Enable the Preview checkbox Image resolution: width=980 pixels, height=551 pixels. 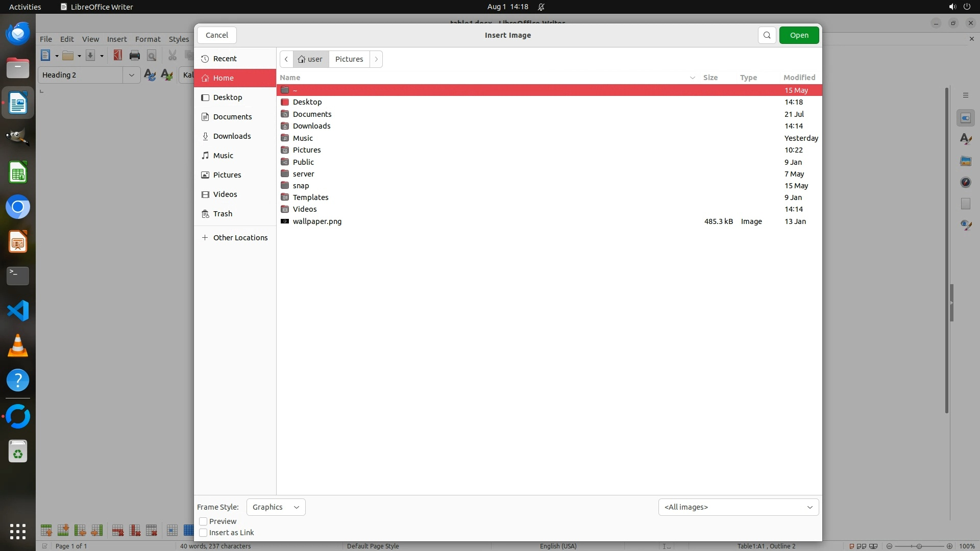tap(203, 521)
